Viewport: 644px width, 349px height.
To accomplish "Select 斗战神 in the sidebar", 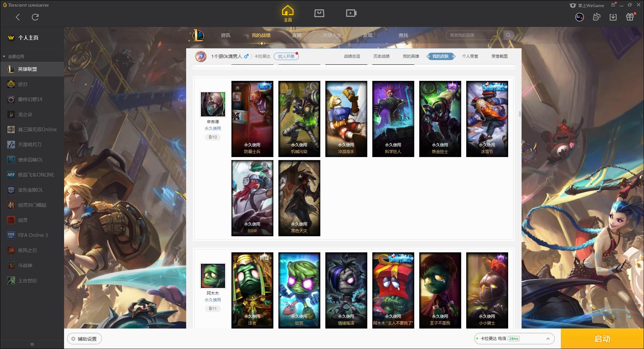I will [x=32, y=265].
